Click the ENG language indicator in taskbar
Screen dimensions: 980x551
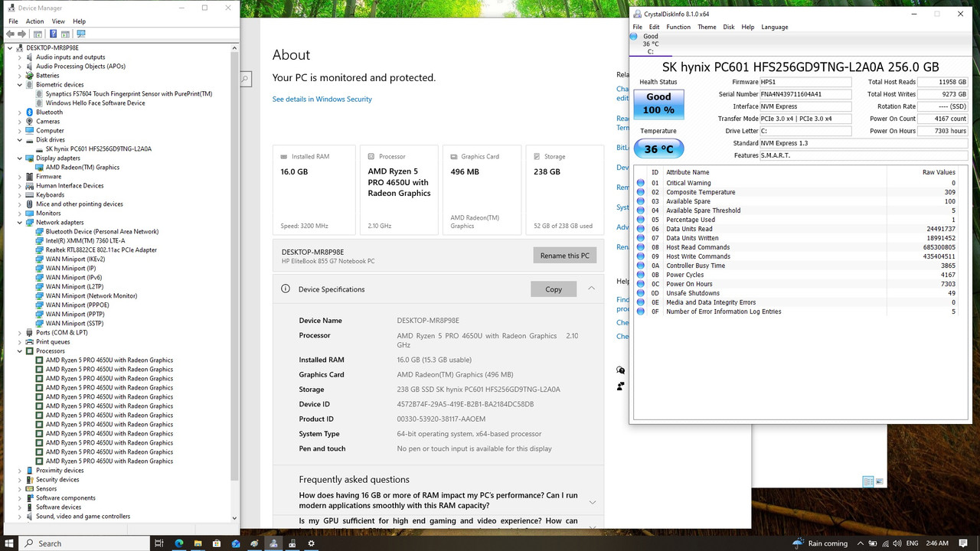[x=911, y=543]
